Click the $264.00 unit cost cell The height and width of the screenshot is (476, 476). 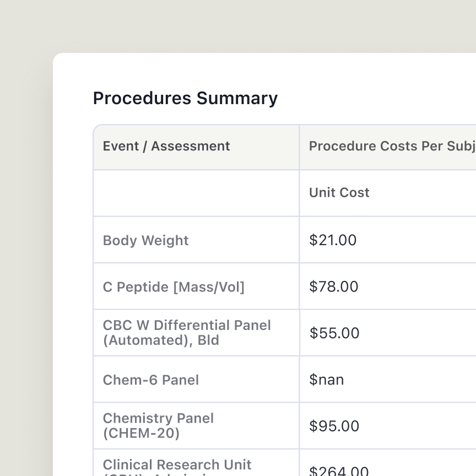point(339,470)
